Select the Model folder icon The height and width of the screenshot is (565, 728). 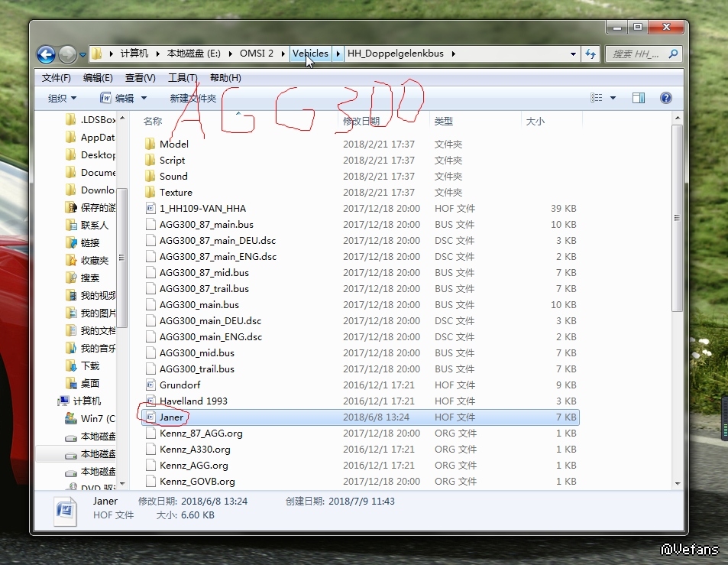tap(150, 144)
